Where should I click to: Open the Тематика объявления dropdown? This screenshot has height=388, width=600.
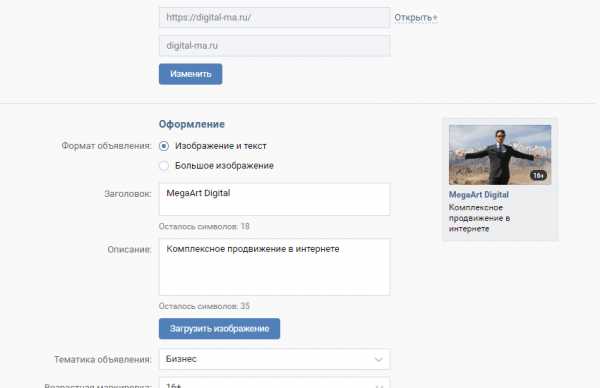coord(274,359)
